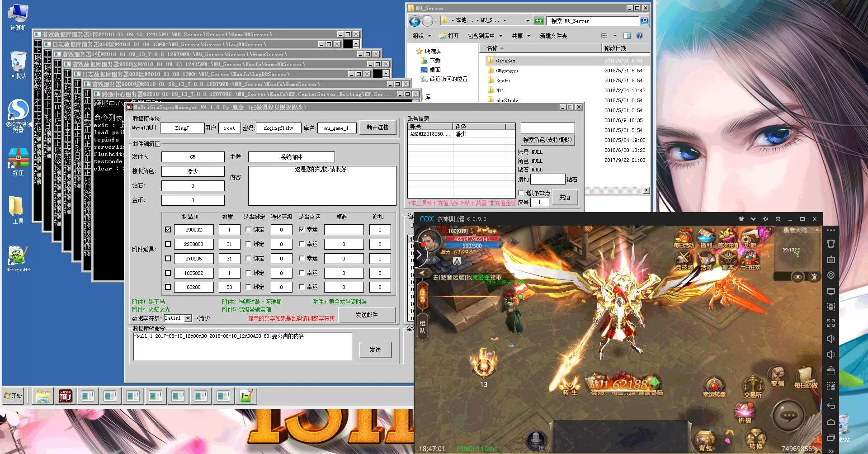Viewport: 868px width, 454px height.
Task: Switch to the 组队 team tab in game
Action: pyautogui.click(x=422, y=327)
